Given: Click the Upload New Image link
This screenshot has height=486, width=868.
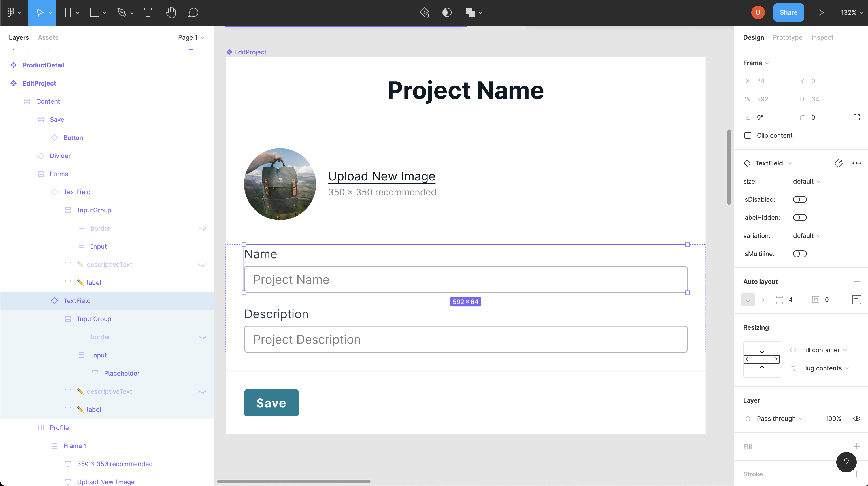Looking at the screenshot, I should 381,176.
